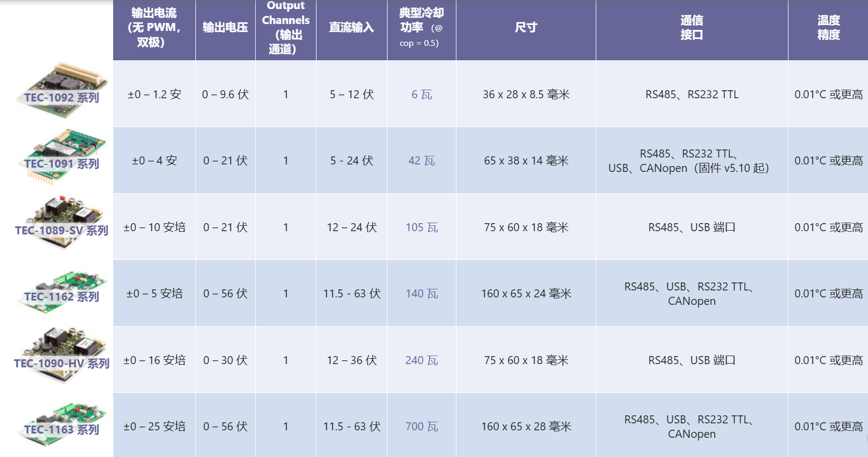Open the TEC-1090-HV series product link
This screenshot has height=457, width=868.
point(62,364)
